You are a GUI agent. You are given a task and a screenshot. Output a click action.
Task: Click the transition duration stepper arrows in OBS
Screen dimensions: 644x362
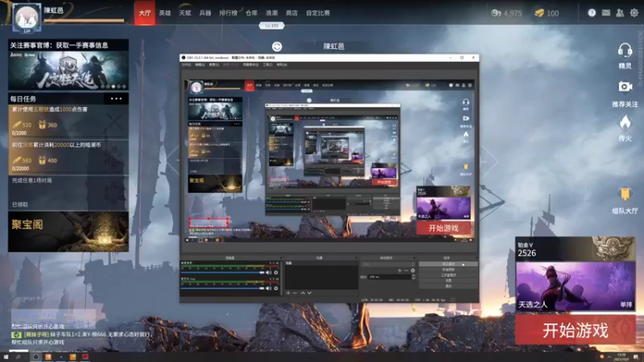point(413,277)
